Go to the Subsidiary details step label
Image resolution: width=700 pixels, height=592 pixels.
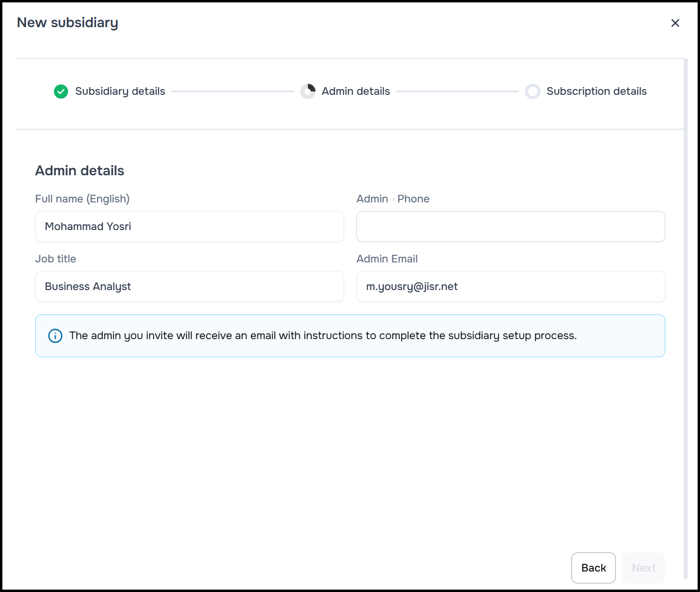[120, 91]
